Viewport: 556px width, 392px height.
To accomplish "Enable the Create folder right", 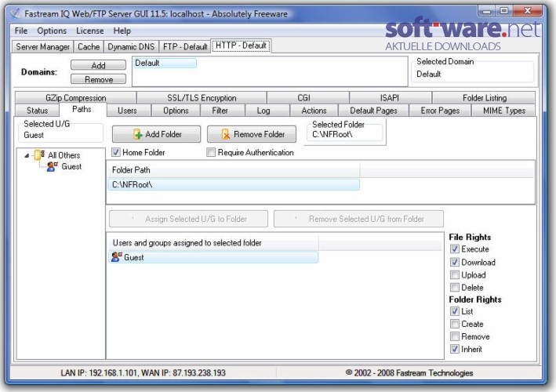I will 455,324.
